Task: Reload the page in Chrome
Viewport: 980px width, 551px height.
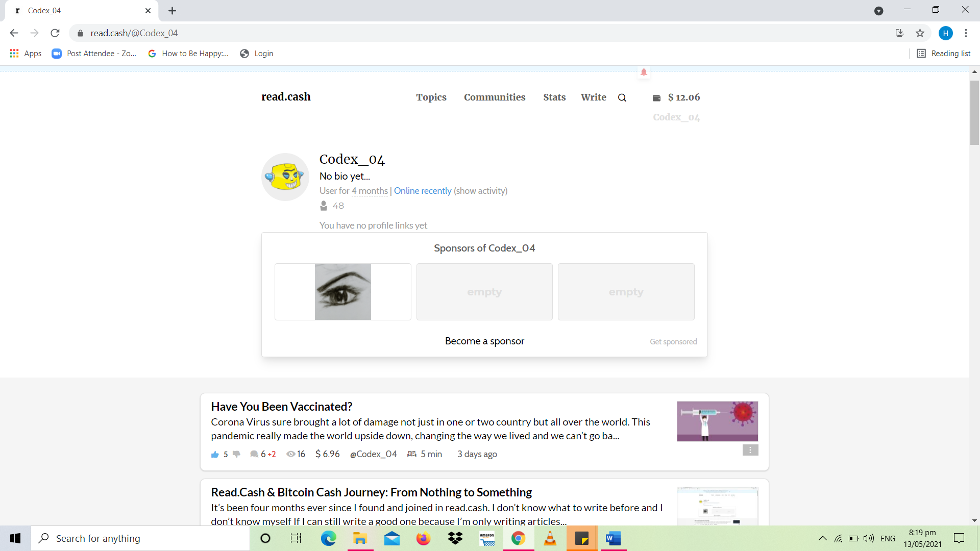Action: (55, 33)
